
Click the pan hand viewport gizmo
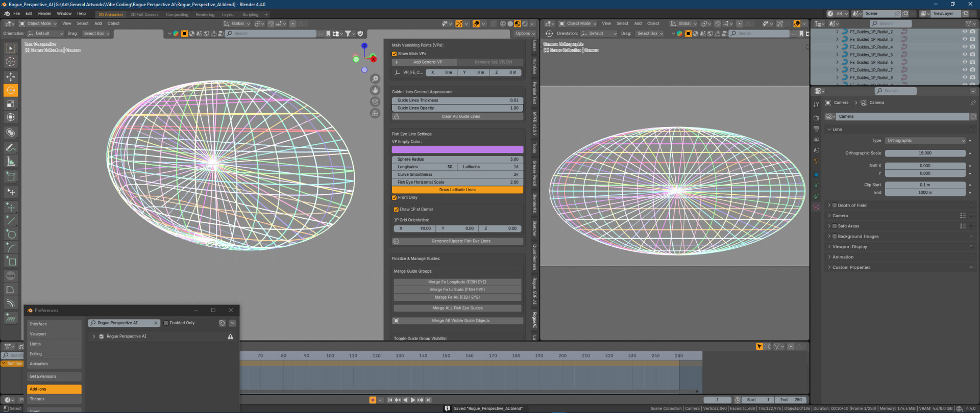(x=375, y=90)
